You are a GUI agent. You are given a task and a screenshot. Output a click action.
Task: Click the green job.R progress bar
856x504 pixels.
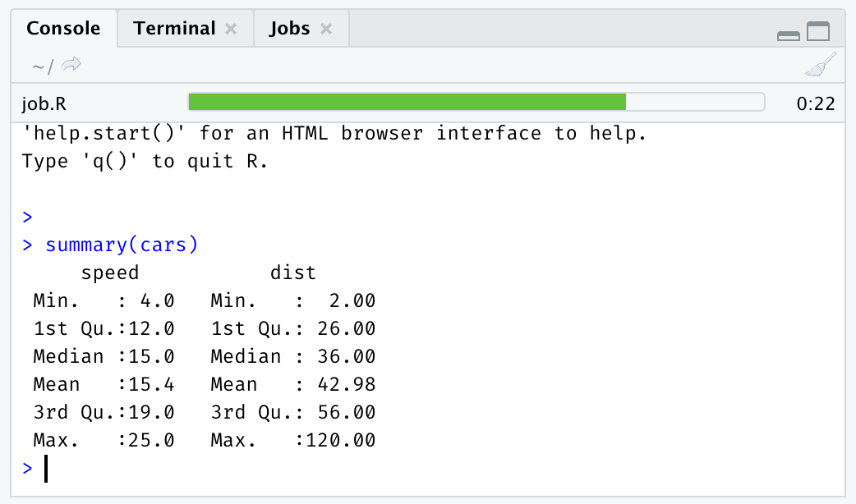coord(407,102)
